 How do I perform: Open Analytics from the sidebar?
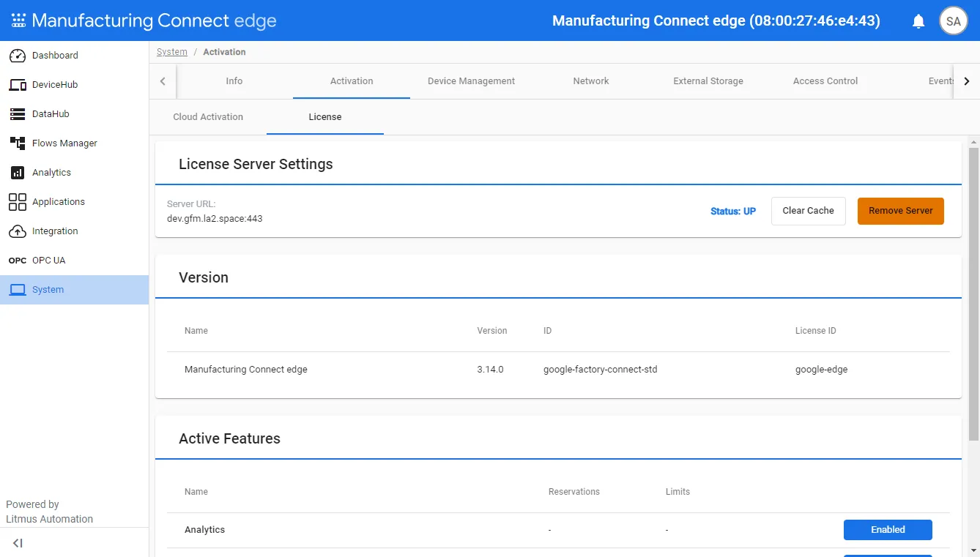pyautogui.click(x=75, y=173)
